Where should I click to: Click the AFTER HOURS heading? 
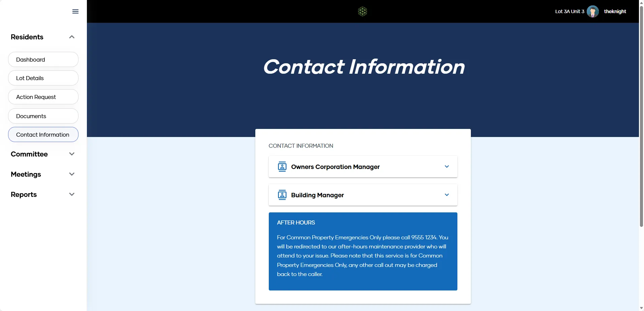(x=296, y=222)
